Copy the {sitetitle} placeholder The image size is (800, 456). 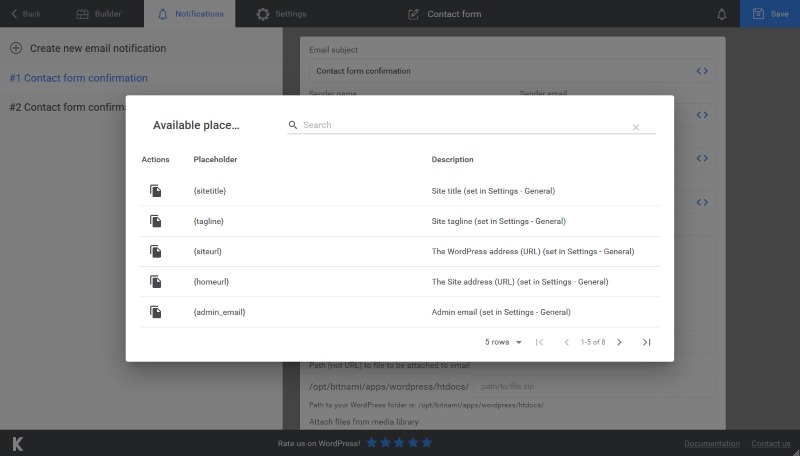156,191
